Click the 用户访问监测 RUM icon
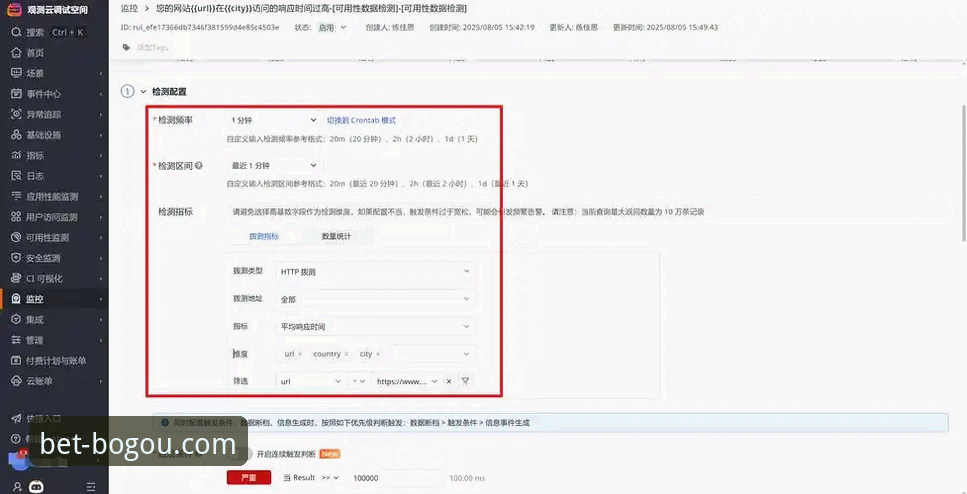Viewport: 967px width, 494px height. [17, 217]
